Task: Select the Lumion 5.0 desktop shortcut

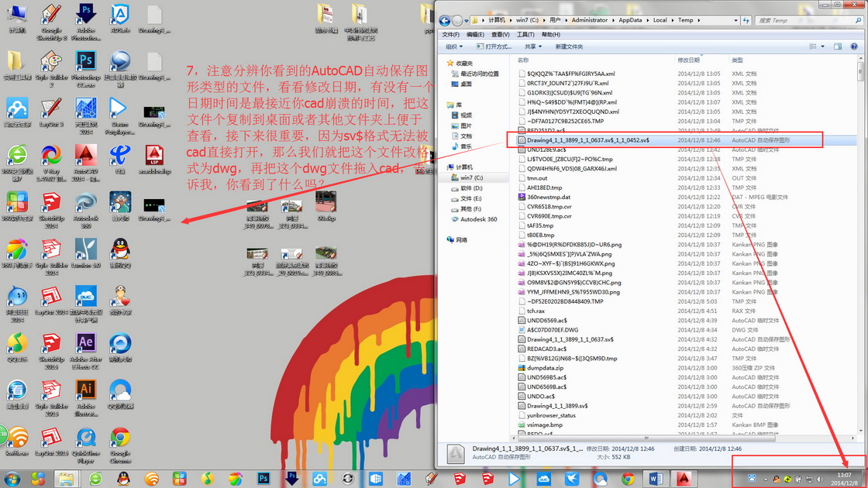Action: [86, 254]
